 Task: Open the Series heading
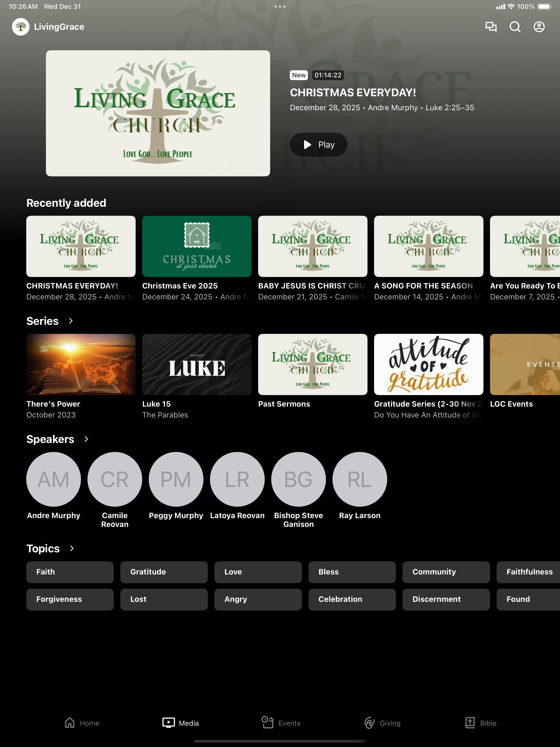click(43, 321)
